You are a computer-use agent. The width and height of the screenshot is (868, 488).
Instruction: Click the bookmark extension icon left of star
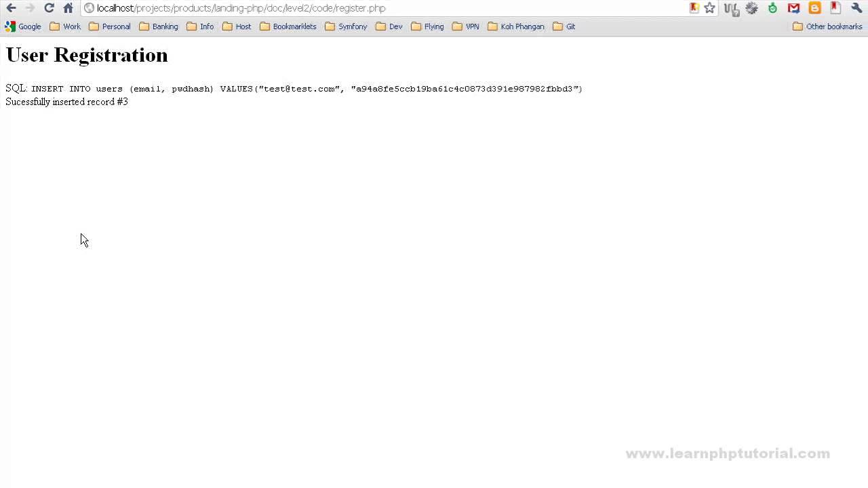[694, 8]
